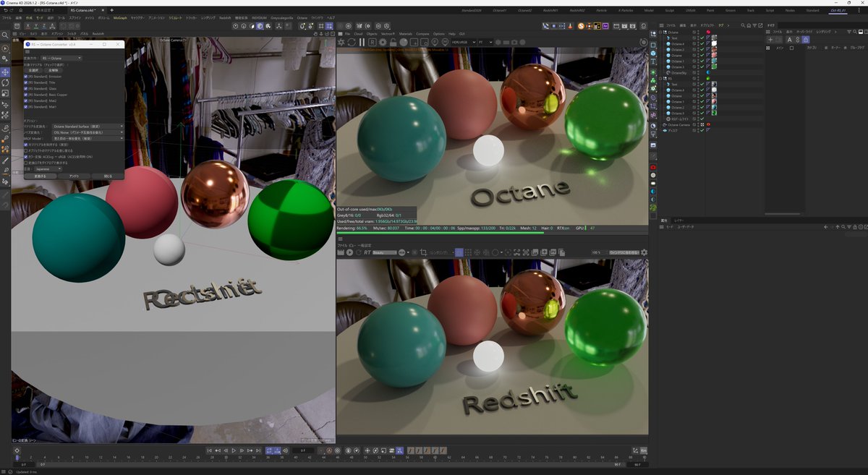Open Octane Standard Surface material dropdown
Image resolution: width=868 pixels, height=475 pixels.
point(88,127)
